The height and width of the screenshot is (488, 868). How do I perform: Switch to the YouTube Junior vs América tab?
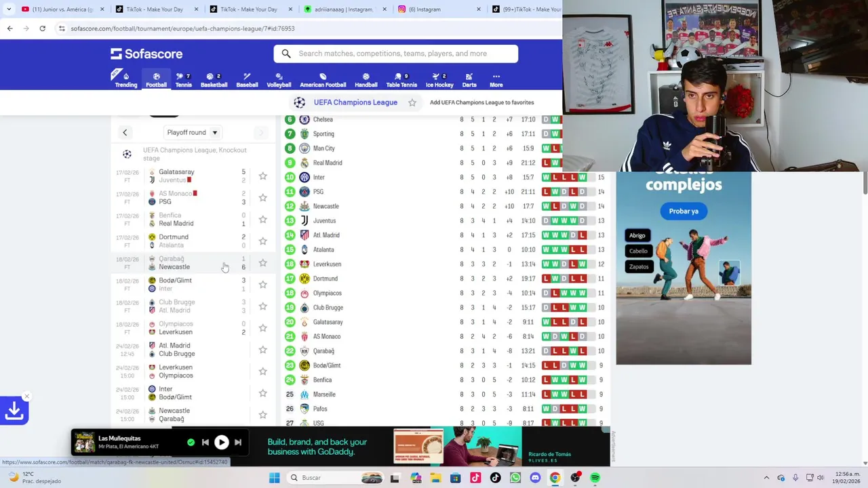click(x=62, y=9)
